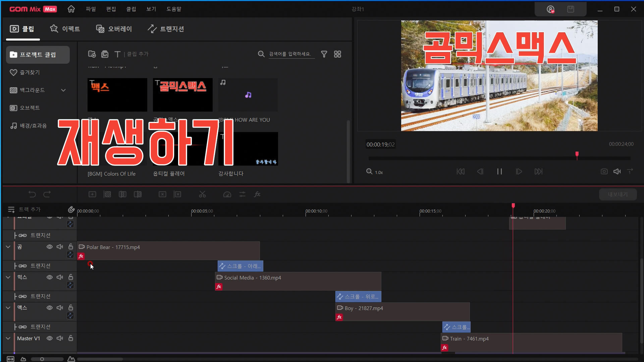Mute the 곰 track audio
Image resolution: width=644 pixels, height=362 pixels.
tap(60, 247)
